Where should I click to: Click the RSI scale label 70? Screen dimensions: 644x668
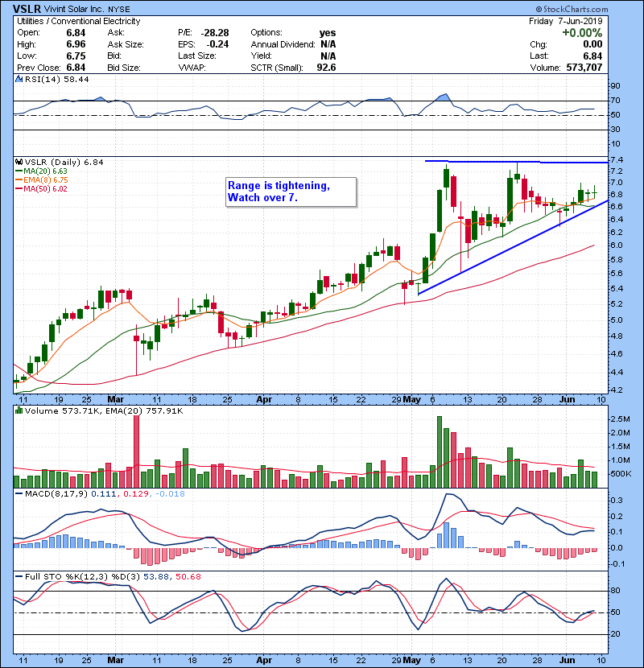[x=616, y=101]
